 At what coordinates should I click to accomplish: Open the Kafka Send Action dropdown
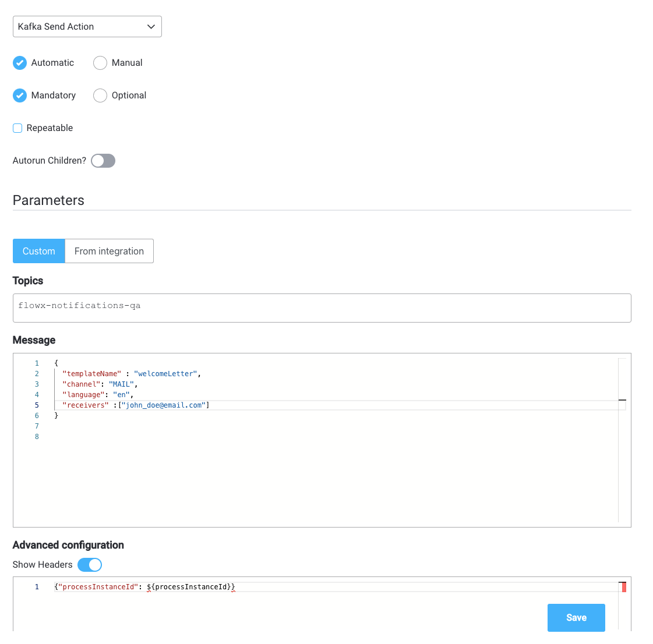pyautogui.click(x=87, y=27)
